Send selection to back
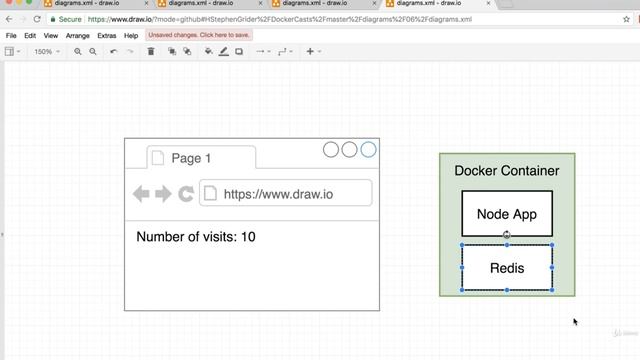 (187, 51)
